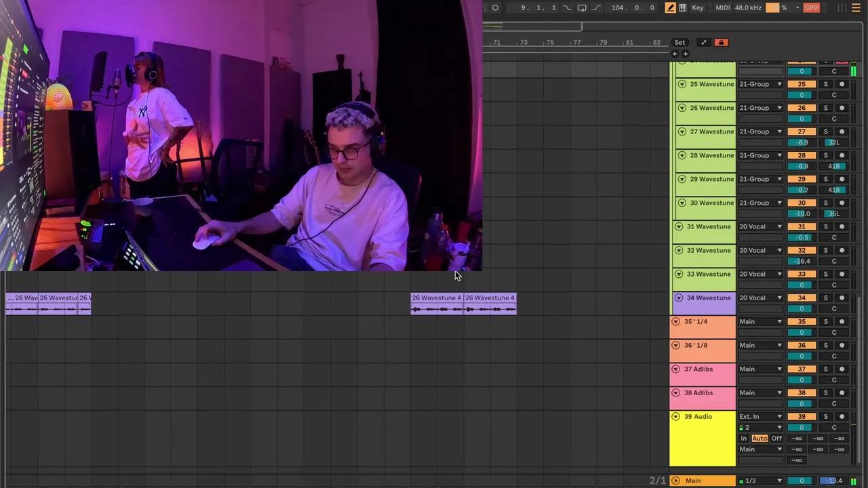Click the link icon beside the Set button
868x488 pixels.
[x=703, y=42]
